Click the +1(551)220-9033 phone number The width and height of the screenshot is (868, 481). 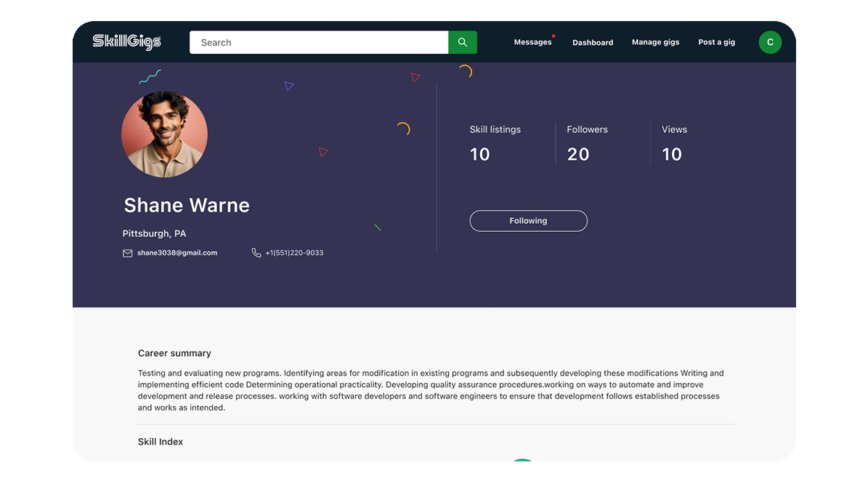click(x=294, y=253)
